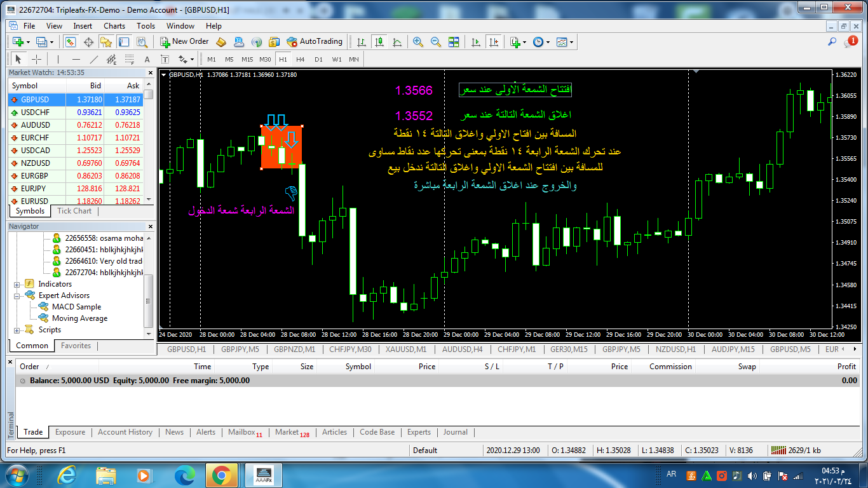Viewport: 868px width, 488px height.
Task: Toggle the AutoTrading button
Action: [x=315, y=42]
